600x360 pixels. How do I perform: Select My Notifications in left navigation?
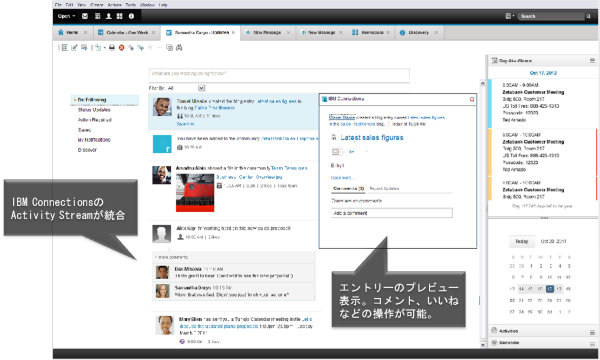click(94, 140)
